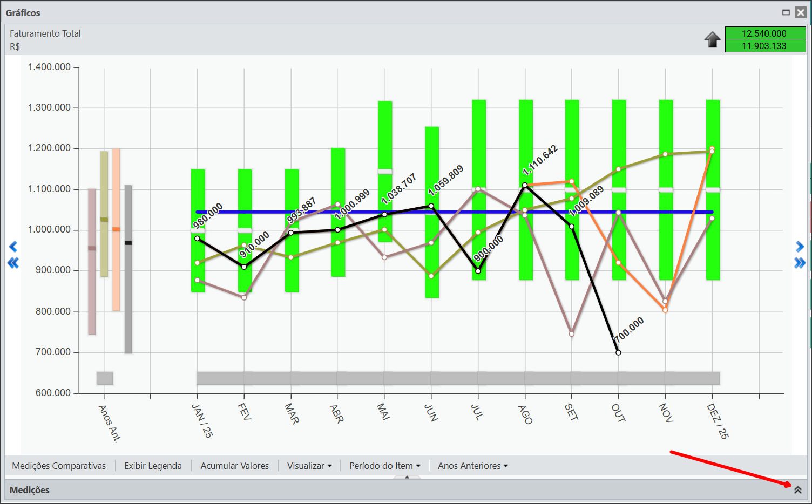Open the Anos Anteriores dropdown
Image resolution: width=812 pixels, height=504 pixels.
[472, 466]
